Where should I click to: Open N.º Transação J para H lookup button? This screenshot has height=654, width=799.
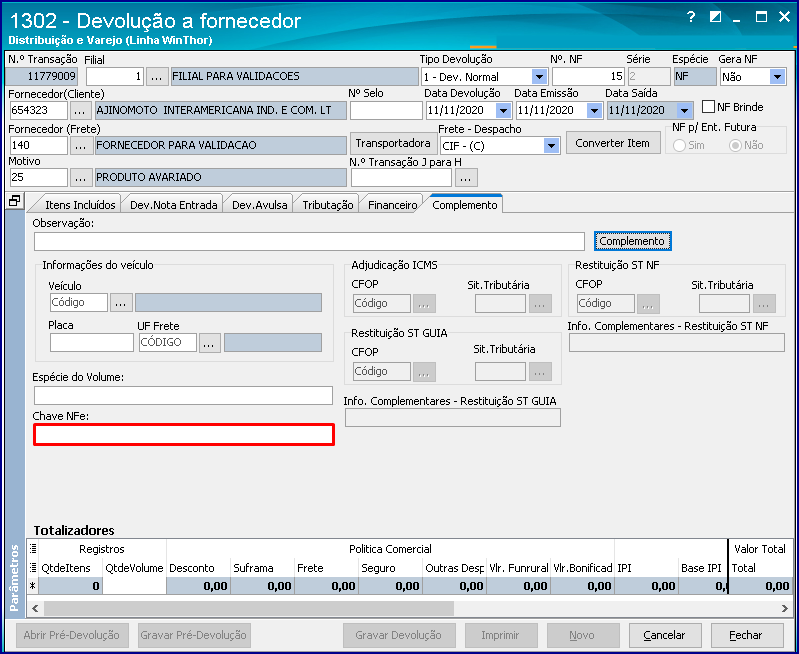pyautogui.click(x=466, y=178)
